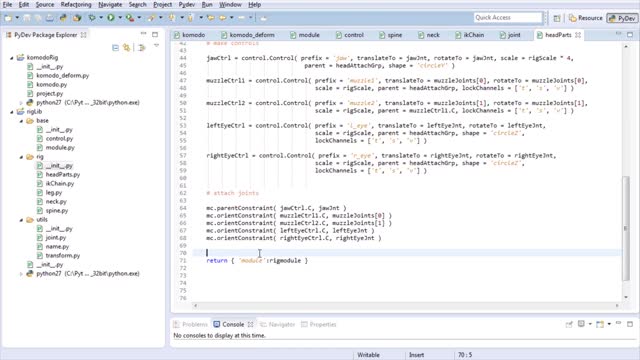This screenshot has width=640, height=360.
Task: Switch to the ikChain editor tab
Action: point(469,35)
